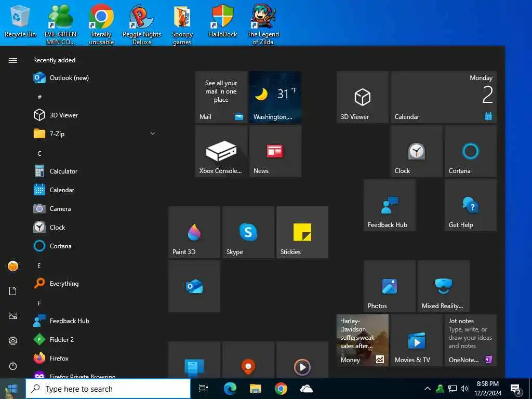Click the Power button in Start sidebar
The image size is (532, 399).
tap(13, 366)
